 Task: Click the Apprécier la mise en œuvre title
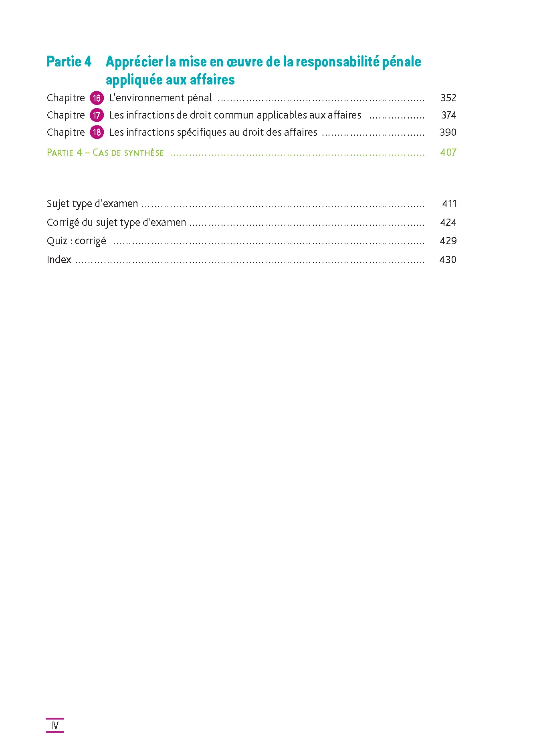[x=263, y=70]
